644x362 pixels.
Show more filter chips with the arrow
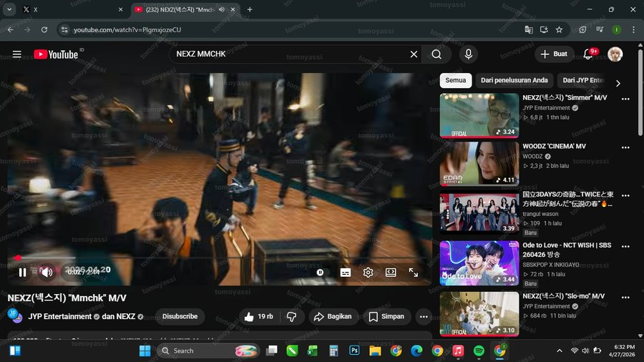pyautogui.click(x=618, y=83)
